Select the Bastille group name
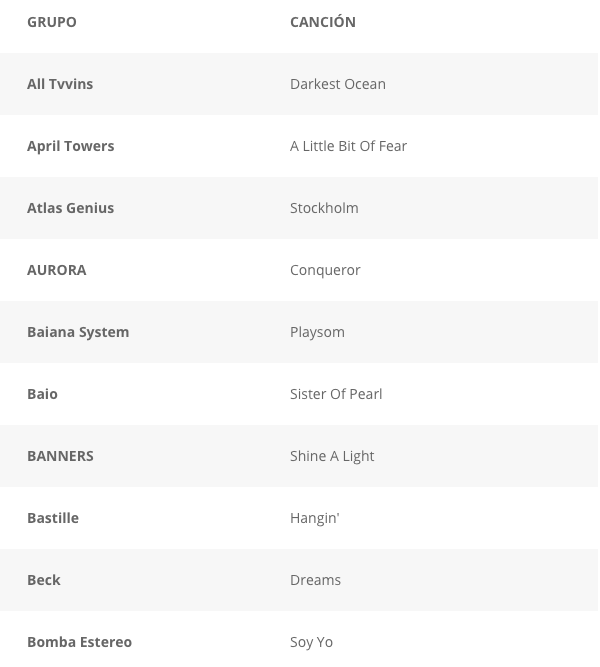The height and width of the screenshot is (667, 600). (53, 518)
